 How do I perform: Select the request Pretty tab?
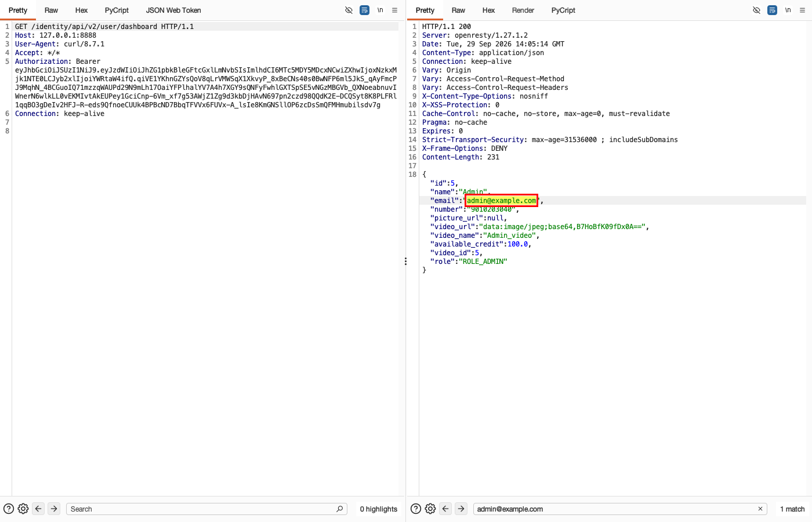18,10
